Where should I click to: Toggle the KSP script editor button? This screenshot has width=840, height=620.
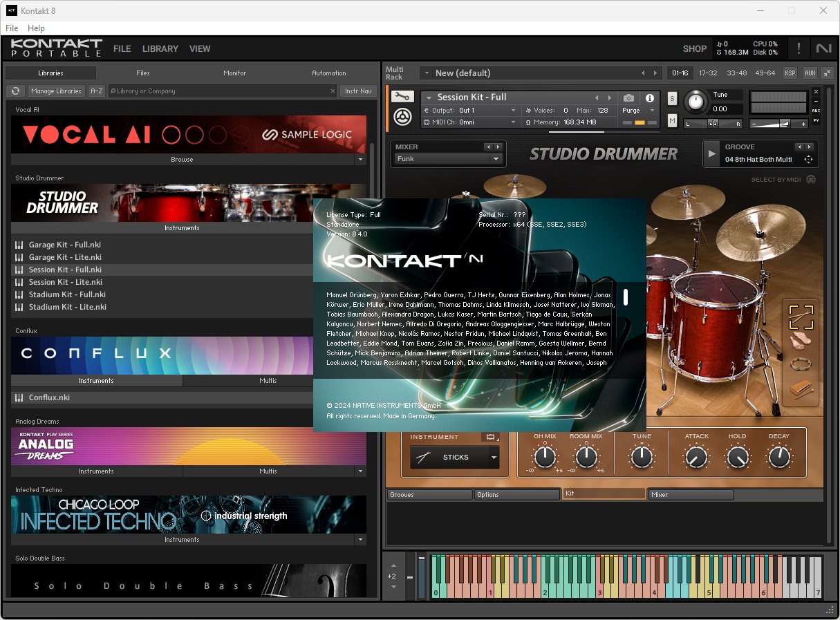(x=790, y=73)
